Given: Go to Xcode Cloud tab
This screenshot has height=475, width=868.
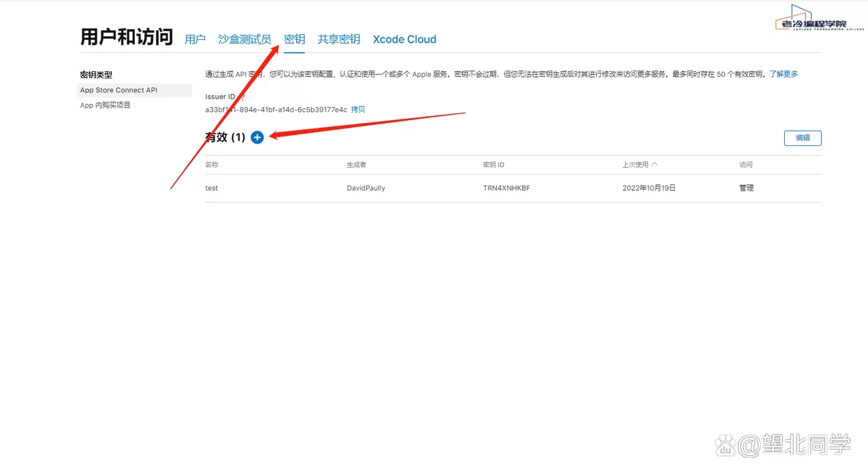Looking at the screenshot, I should coord(405,39).
